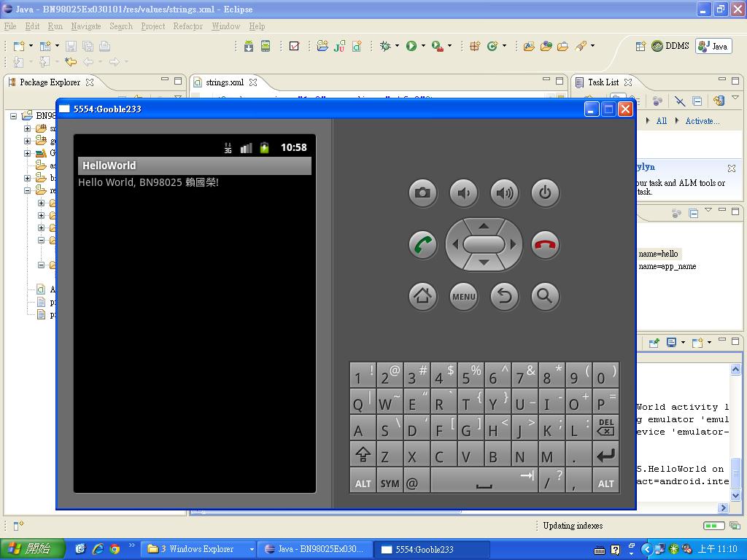Open the Run button dropdown arrow
This screenshot has width=747, height=560.
pyautogui.click(x=423, y=46)
